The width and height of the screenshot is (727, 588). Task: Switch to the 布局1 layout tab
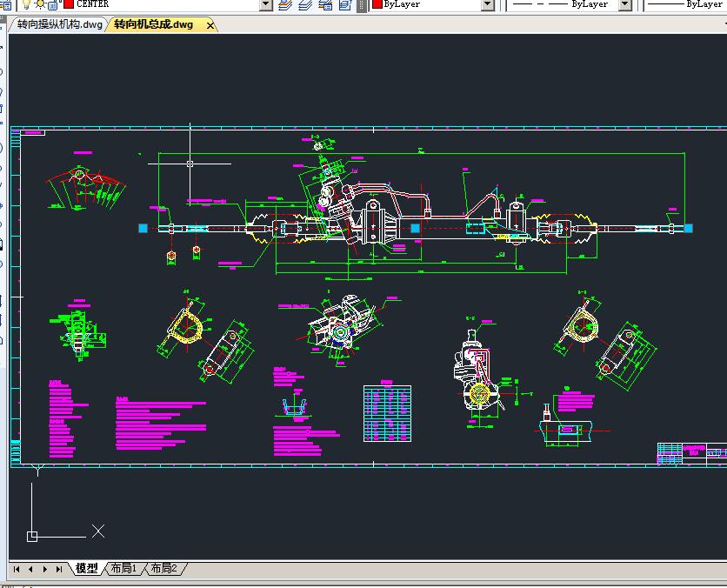(123, 569)
